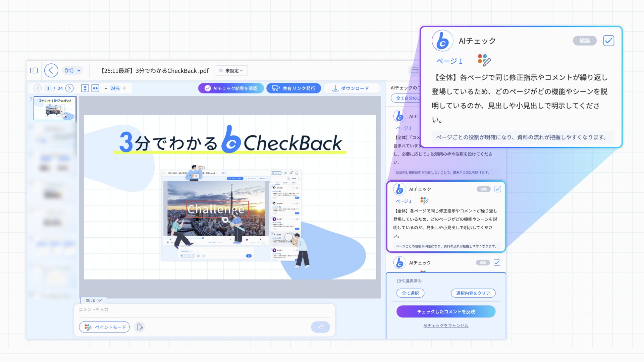Zoom out with the minus icon
Viewport: 644px width, 362px height.
click(x=106, y=88)
